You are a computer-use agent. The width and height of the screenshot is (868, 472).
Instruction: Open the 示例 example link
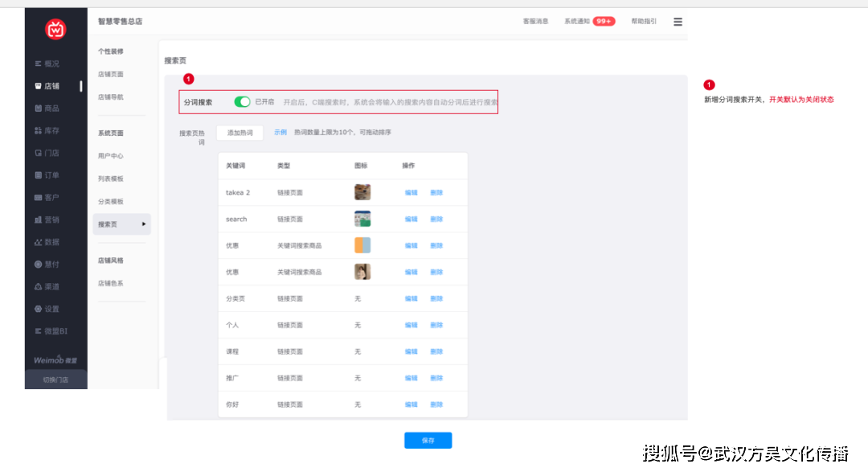(280, 133)
